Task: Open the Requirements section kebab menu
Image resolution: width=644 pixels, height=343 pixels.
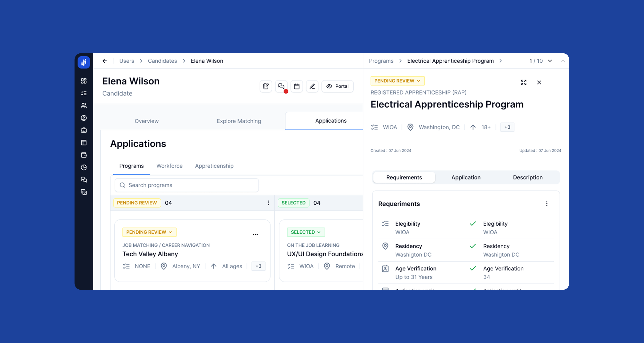Action: [x=547, y=204]
